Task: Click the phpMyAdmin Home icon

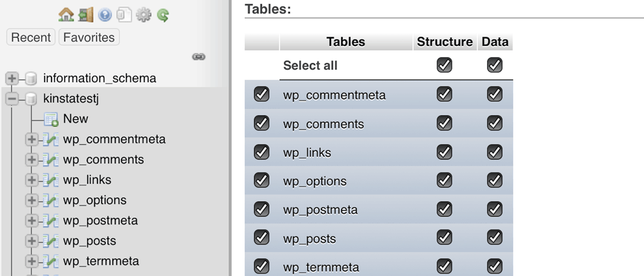Action: click(x=66, y=14)
